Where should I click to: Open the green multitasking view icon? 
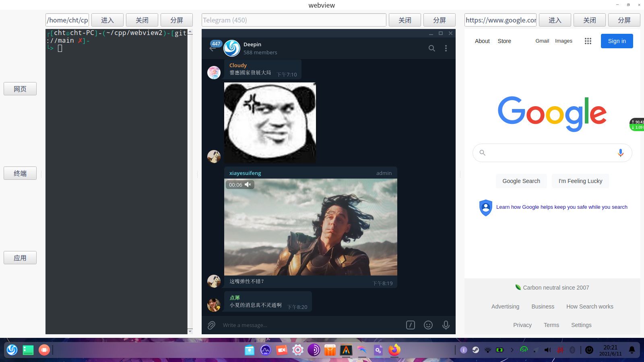pyautogui.click(x=28, y=350)
